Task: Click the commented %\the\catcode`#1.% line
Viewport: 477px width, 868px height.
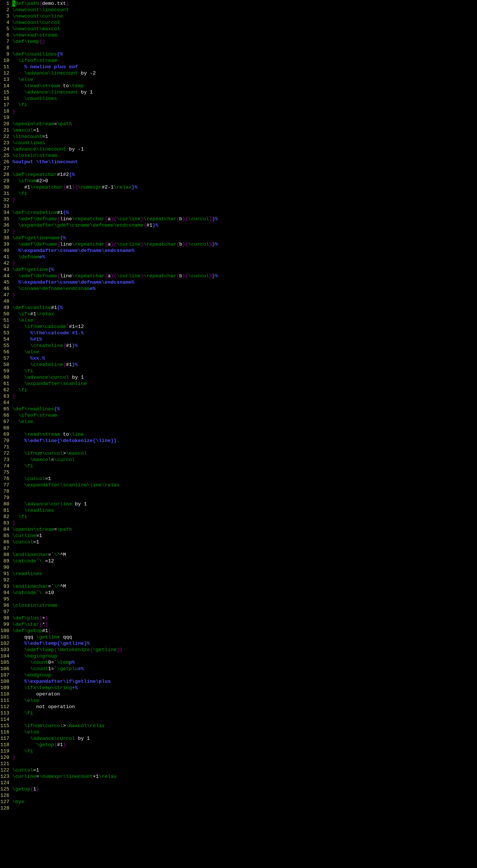Action: click(57, 333)
